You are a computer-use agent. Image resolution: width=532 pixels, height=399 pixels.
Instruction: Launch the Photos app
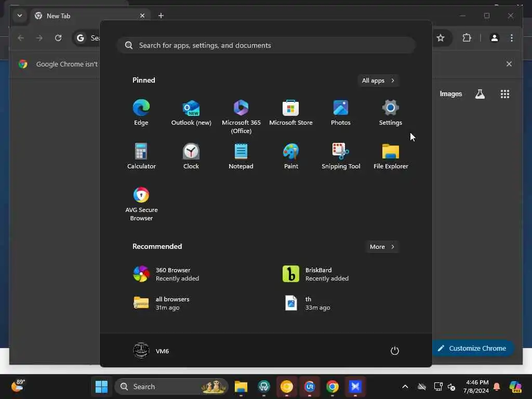click(x=341, y=113)
